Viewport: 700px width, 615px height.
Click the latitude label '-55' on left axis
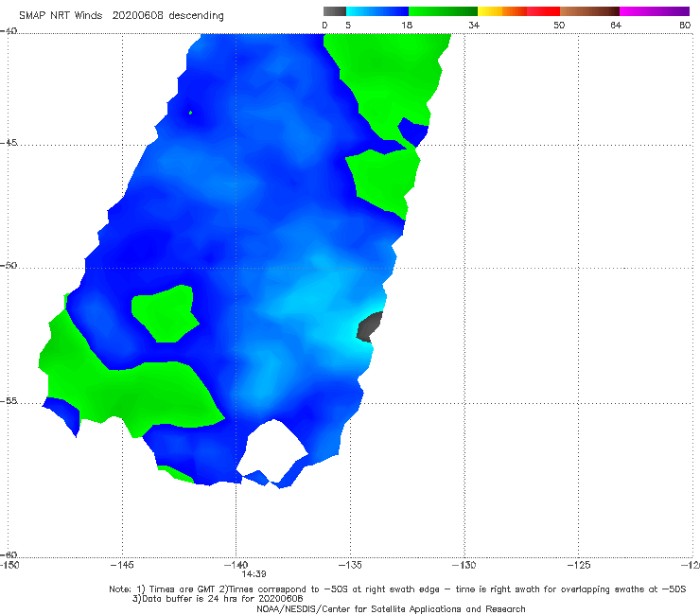coord(9,400)
